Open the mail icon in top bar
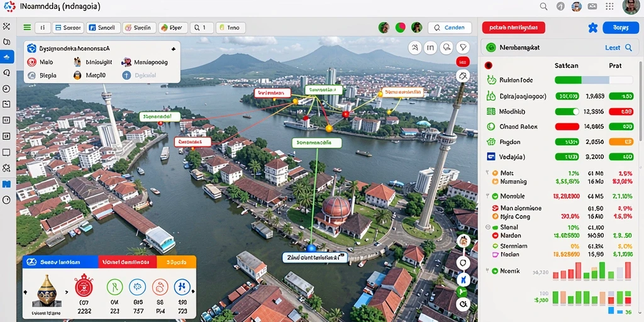This screenshot has height=322, width=644. 592,6
